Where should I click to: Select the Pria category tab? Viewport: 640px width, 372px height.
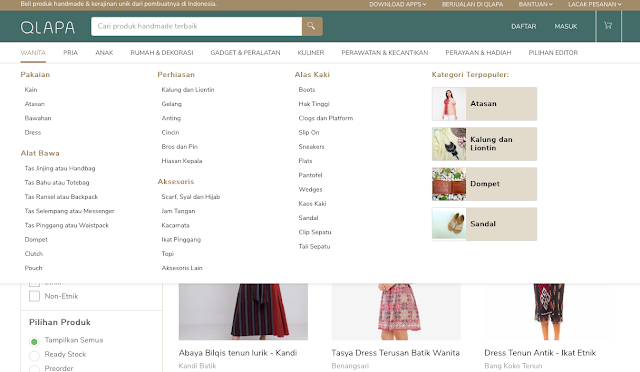click(x=70, y=53)
